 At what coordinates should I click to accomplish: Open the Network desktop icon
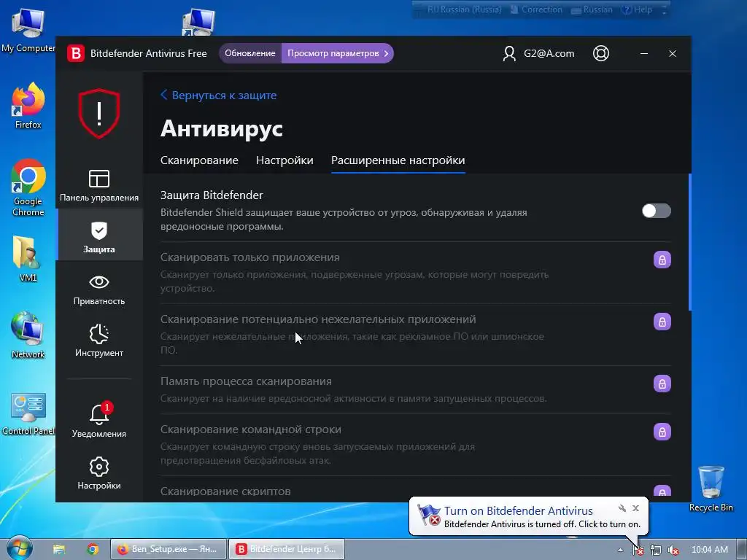pos(28,335)
